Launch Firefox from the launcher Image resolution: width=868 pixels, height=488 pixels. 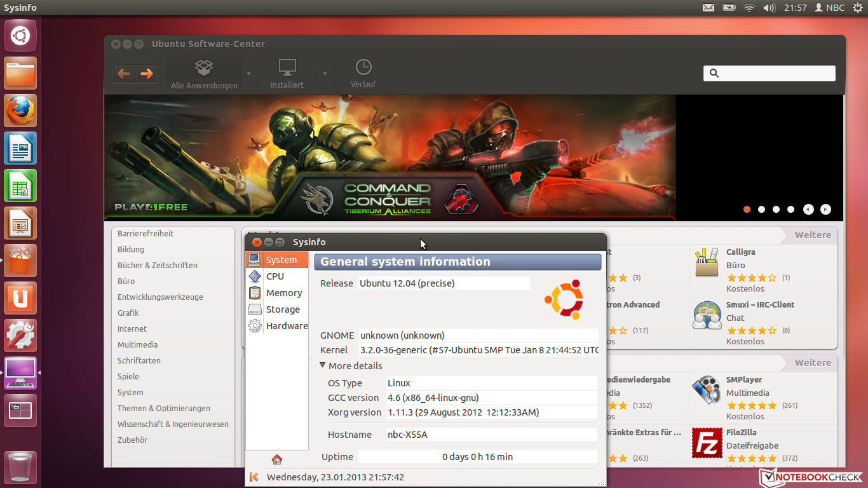pos(20,111)
